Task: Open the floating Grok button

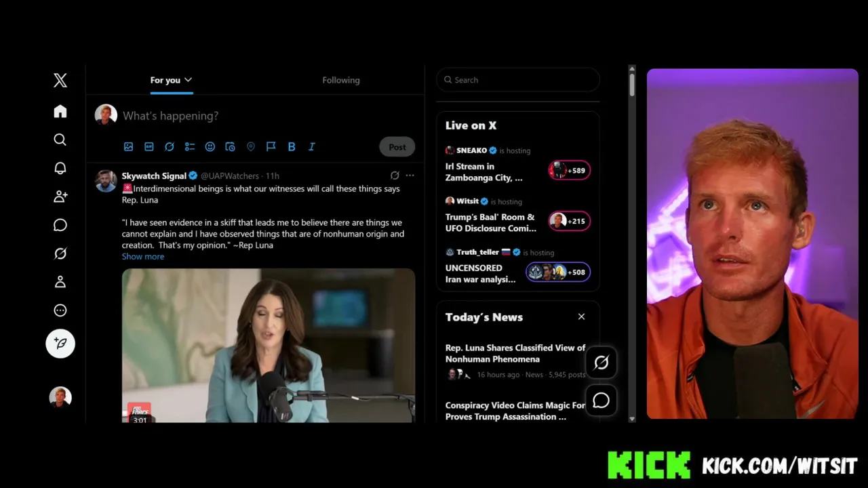Action: click(601, 363)
